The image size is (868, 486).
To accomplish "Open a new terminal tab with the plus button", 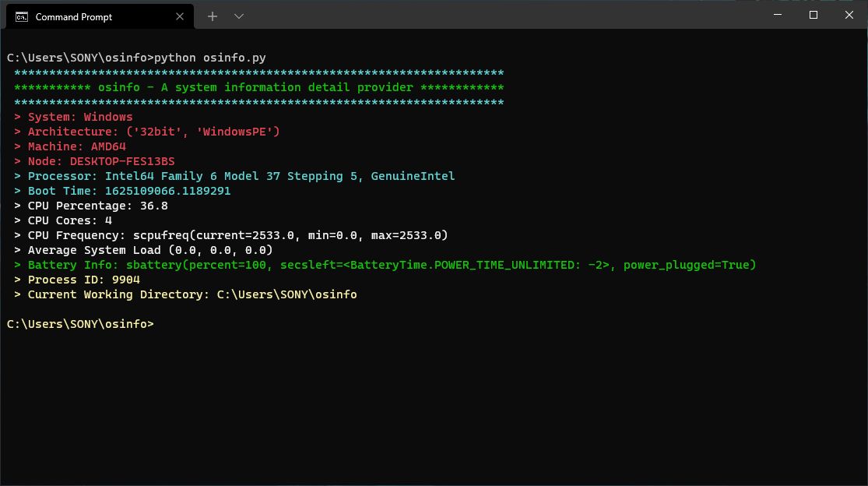I will click(212, 16).
